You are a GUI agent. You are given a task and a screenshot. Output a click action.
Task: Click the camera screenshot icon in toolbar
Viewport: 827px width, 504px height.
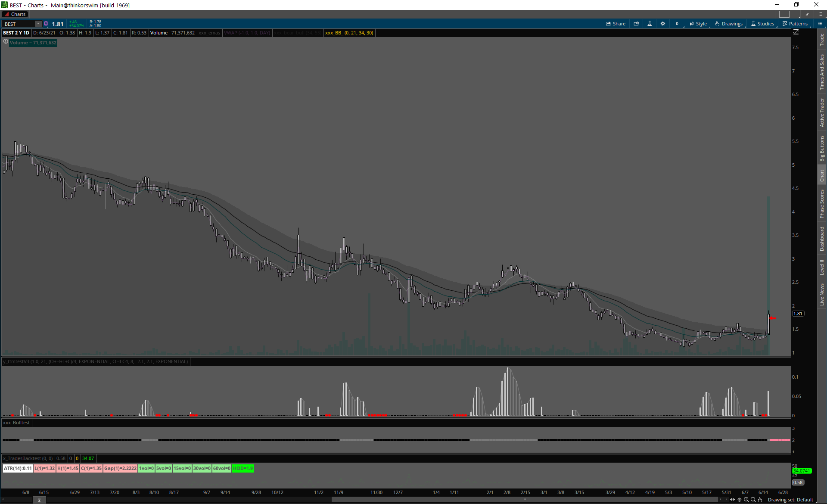point(636,24)
